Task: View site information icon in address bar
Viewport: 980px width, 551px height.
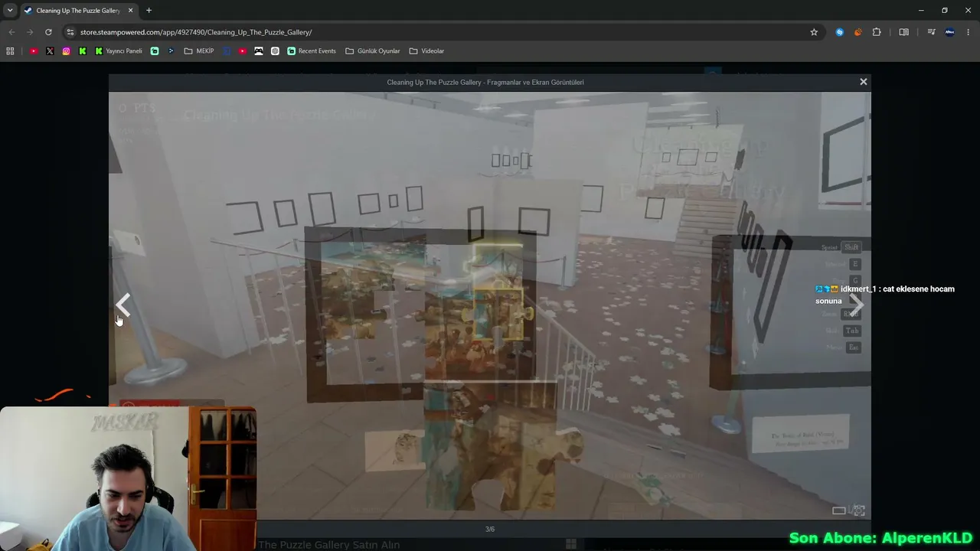Action: [x=70, y=32]
